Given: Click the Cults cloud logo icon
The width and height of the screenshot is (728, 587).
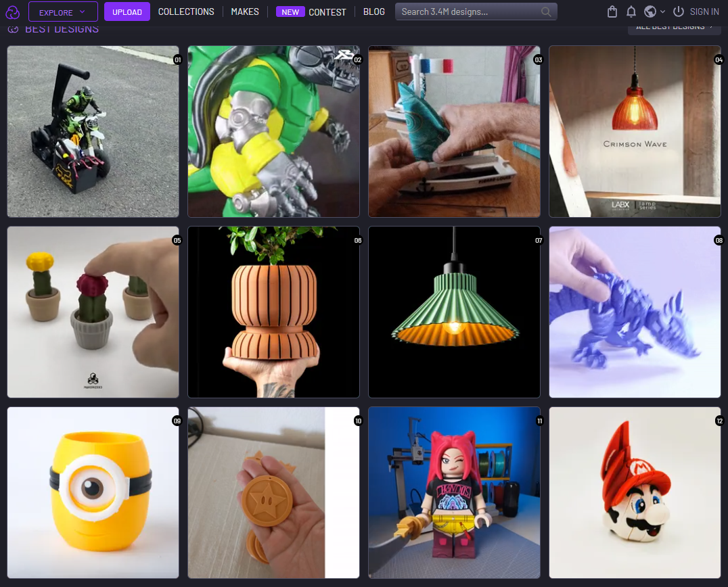Looking at the screenshot, I should pyautogui.click(x=13, y=12).
